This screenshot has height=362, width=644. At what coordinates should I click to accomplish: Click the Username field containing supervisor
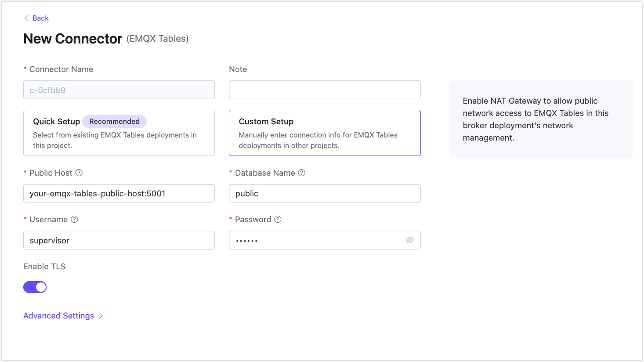(119, 240)
